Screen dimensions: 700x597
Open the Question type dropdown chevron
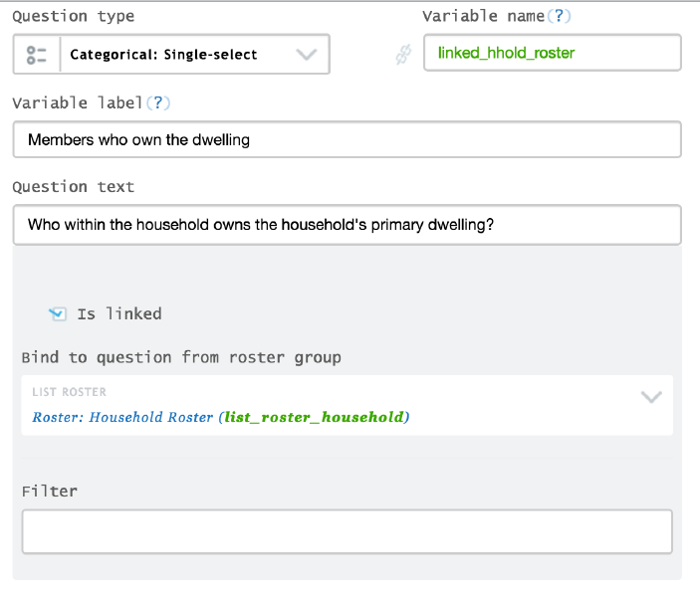coord(307,55)
